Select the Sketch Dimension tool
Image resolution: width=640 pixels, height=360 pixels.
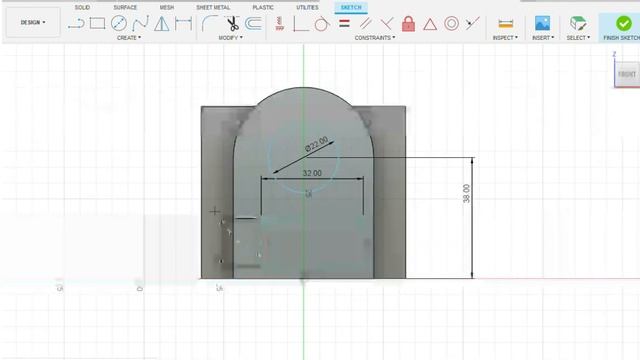(183, 24)
